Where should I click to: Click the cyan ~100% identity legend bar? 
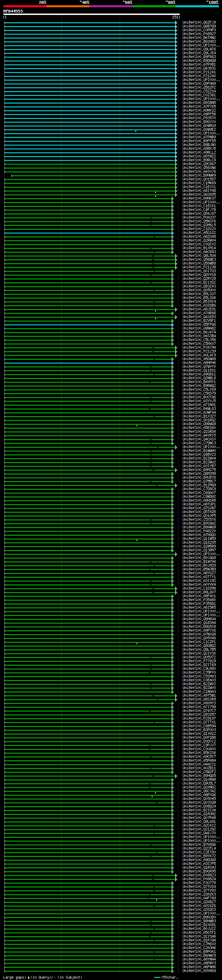click(197, 6)
